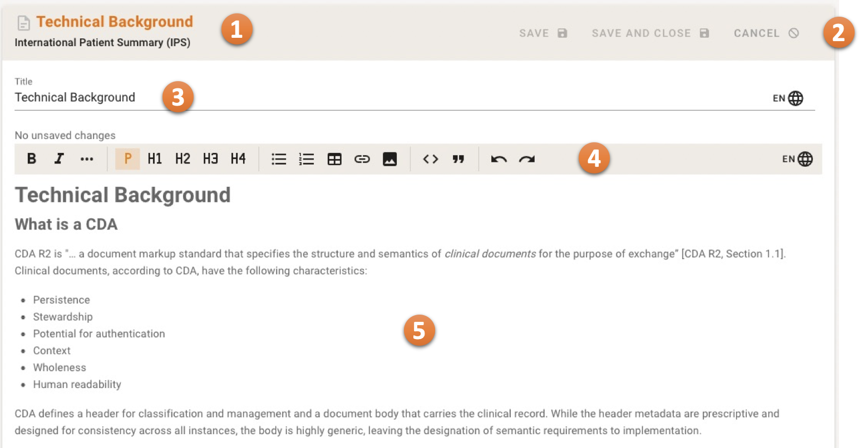Insert a bulleted list
Image resolution: width=868 pixels, height=448 pixels.
(x=279, y=160)
